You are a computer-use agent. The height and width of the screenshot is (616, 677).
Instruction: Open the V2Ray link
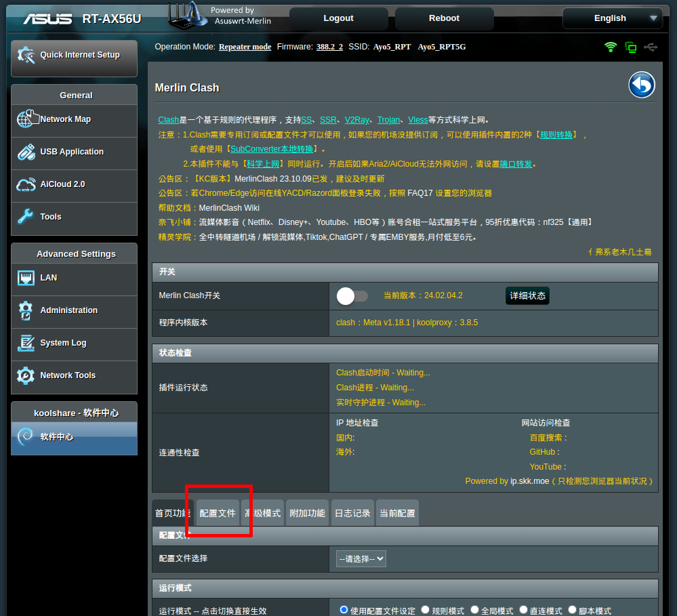click(357, 120)
